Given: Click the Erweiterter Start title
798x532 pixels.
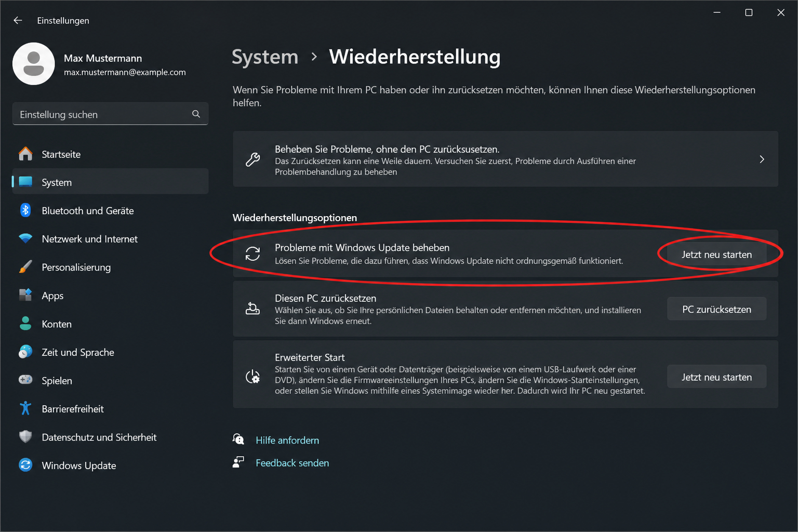Looking at the screenshot, I should 310,357.
